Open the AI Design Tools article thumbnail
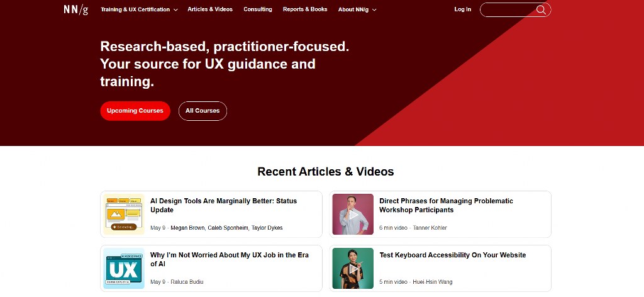 click(x=124, y=214)
